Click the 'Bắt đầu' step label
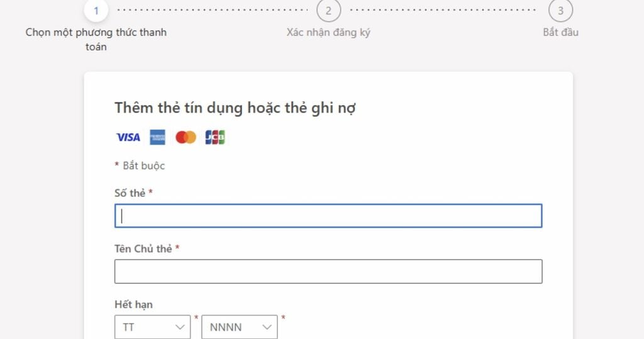 [x=560, y=32]
